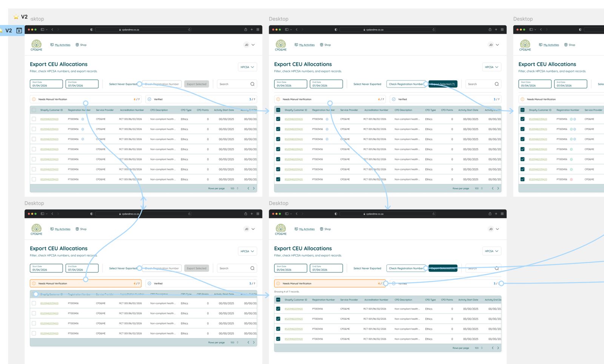Open the HPCSA dropdown in bottom-middle frame
This screenshot has width=604, height=364.
(x=492, y=251)
